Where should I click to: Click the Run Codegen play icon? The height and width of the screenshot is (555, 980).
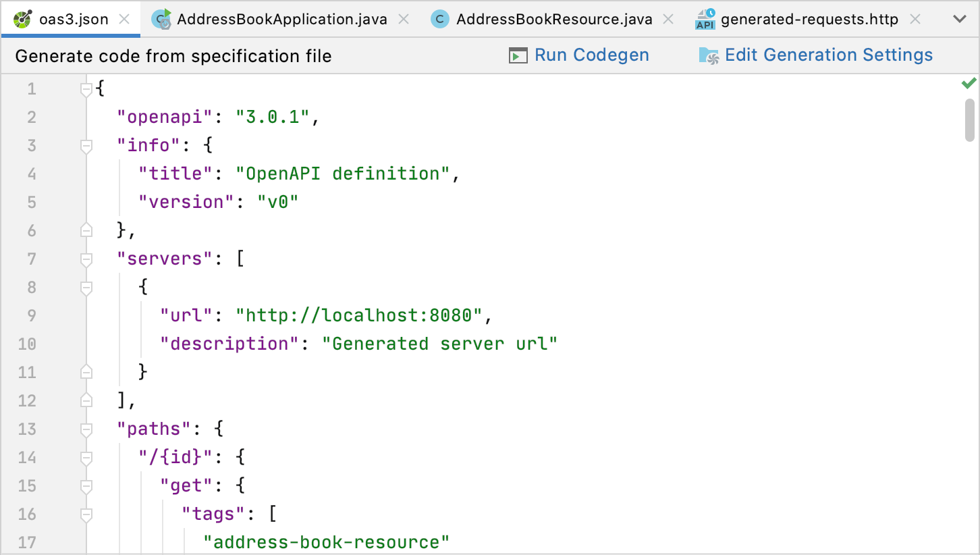click(517, 55)
